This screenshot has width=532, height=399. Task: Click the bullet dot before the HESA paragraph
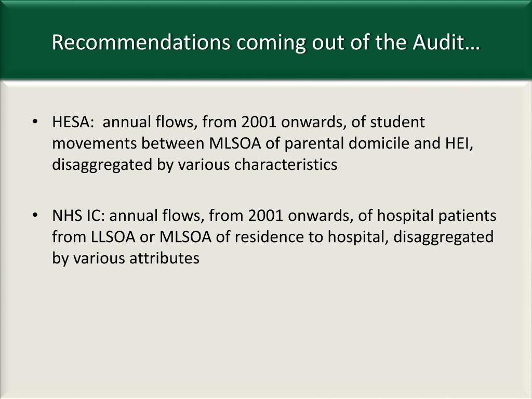(35, 122)
